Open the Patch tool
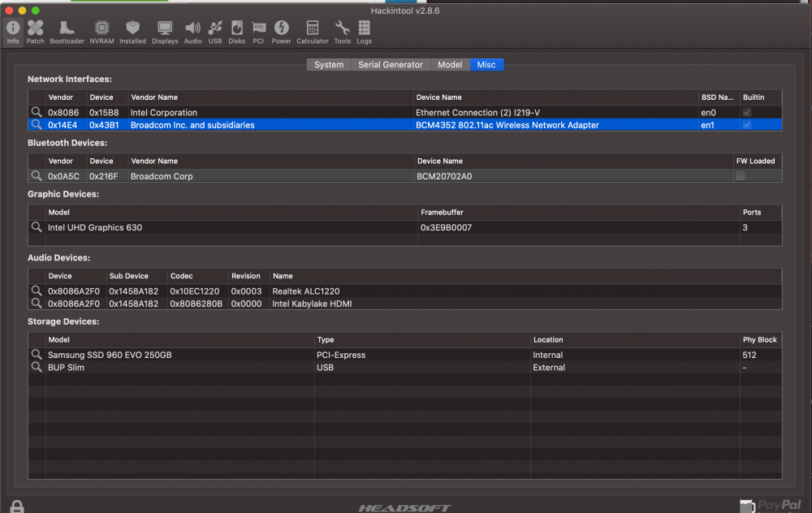 (35, 32)
